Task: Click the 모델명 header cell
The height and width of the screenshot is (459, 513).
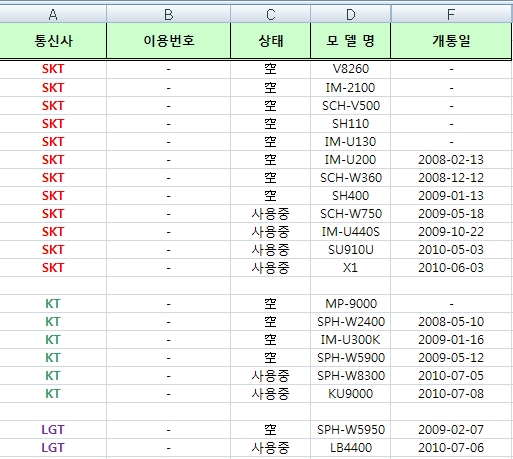Action: click(350, 41)
